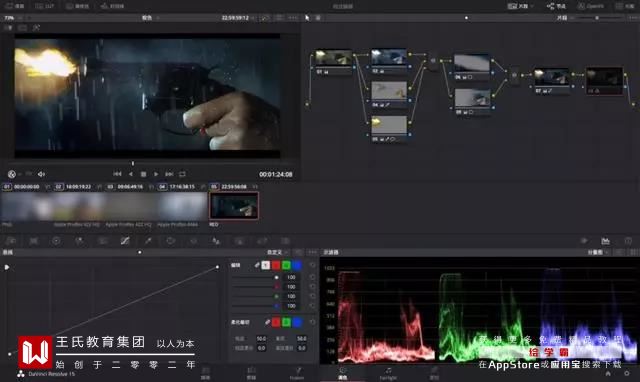Select node 01 in node graph

[333, 62]
